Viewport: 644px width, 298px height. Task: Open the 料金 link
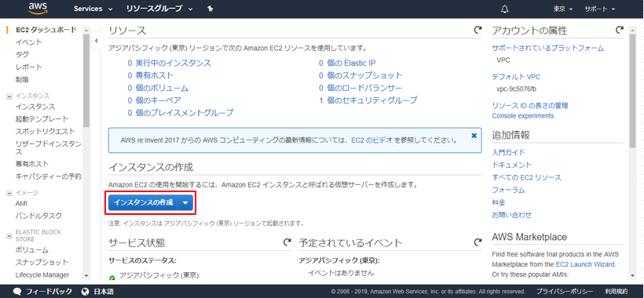coord(499,202)
